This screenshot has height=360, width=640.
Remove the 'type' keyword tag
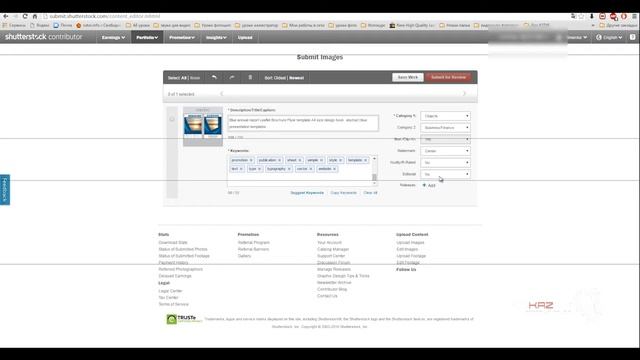tap(260, 169)
